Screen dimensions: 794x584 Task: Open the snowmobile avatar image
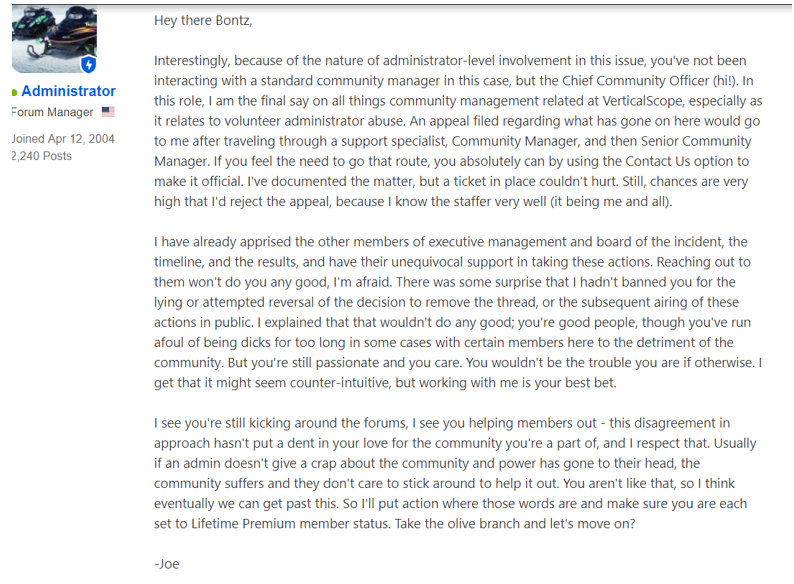click(54, 39)
